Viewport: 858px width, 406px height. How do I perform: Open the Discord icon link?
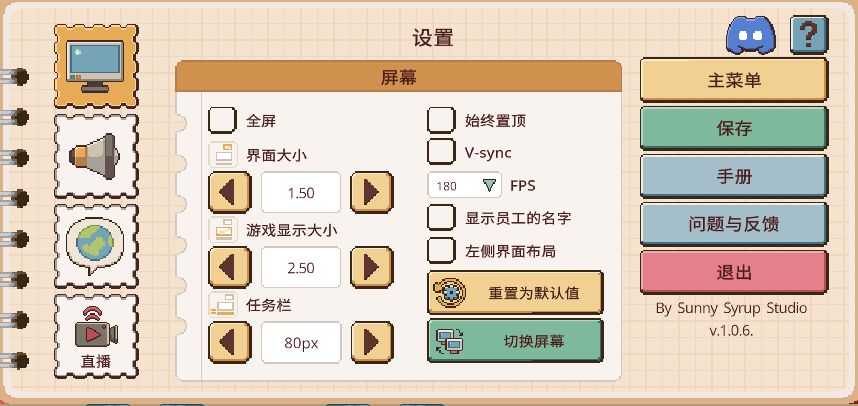pos(751,38)
